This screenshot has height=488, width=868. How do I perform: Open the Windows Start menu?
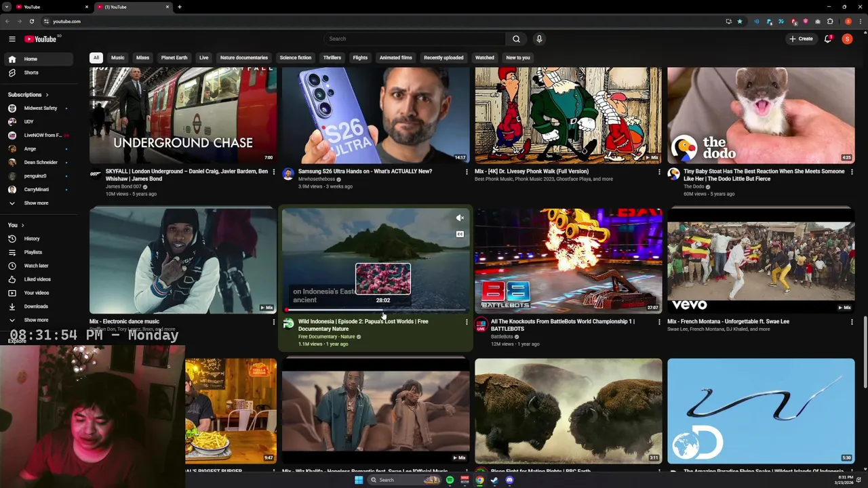(358, 480)
